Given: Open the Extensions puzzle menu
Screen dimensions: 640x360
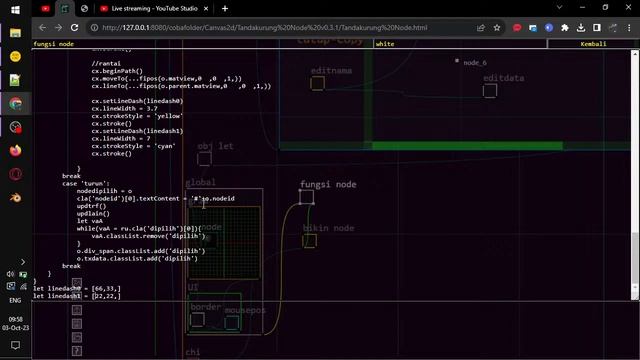Looking at the screenshot, I should click(x=565, y=28).
